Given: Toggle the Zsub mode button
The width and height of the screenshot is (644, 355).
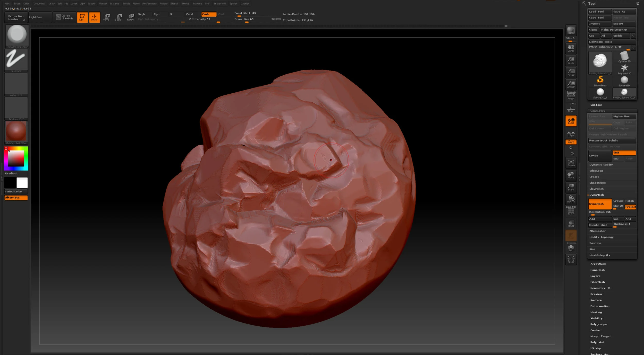Looking at the screenshot, I should pos(209,14).
